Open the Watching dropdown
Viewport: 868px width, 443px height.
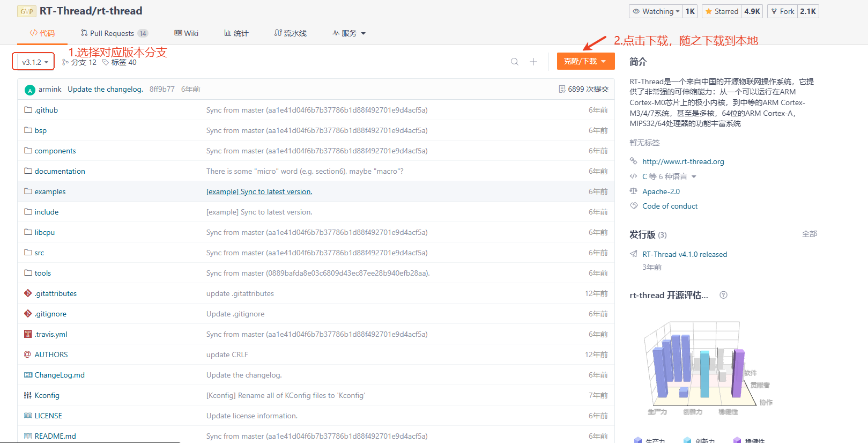(656, 11)
